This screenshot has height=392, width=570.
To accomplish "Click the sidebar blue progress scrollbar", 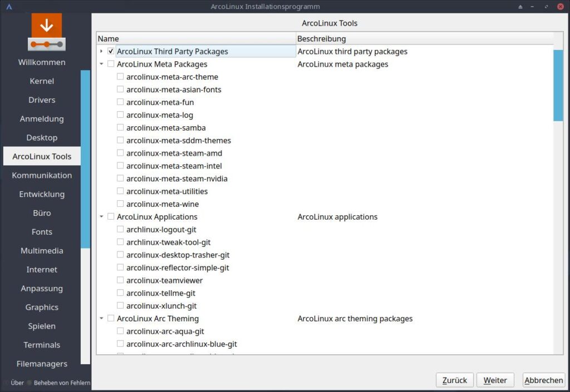I will point(85,159).
